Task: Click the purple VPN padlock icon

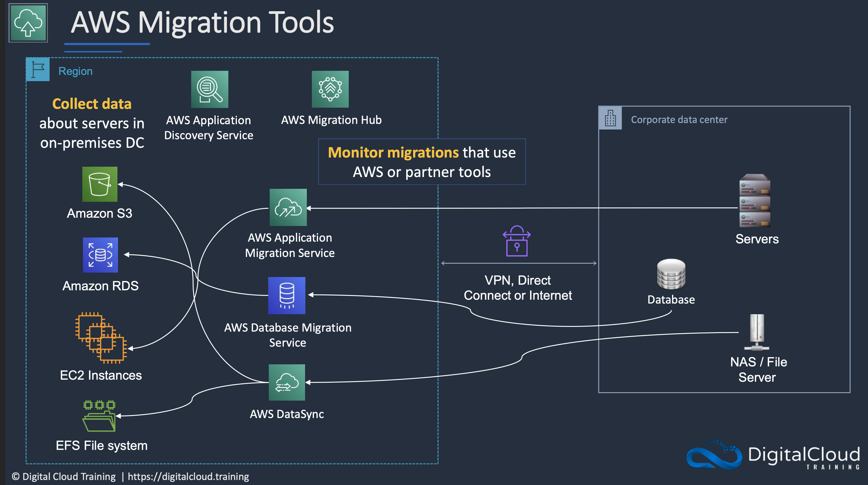Action: click(x=517, y=241)
